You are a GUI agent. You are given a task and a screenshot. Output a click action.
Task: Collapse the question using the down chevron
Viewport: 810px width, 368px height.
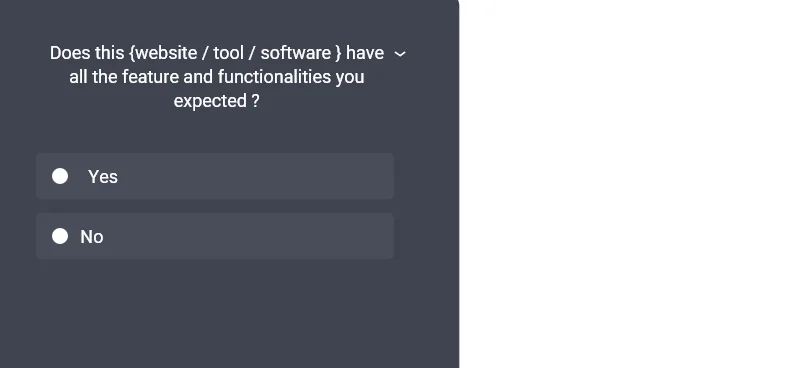tap(400, 54)
